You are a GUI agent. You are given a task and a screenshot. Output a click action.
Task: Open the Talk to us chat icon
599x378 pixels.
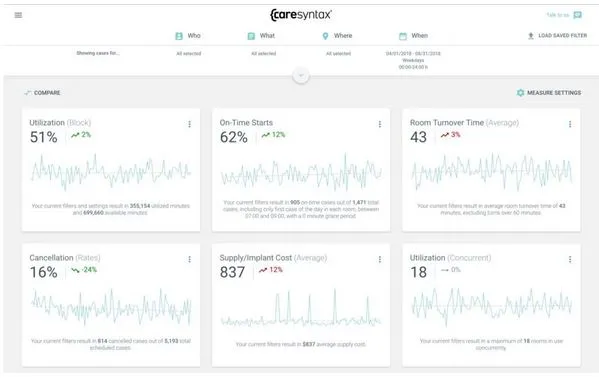[578, 15]
